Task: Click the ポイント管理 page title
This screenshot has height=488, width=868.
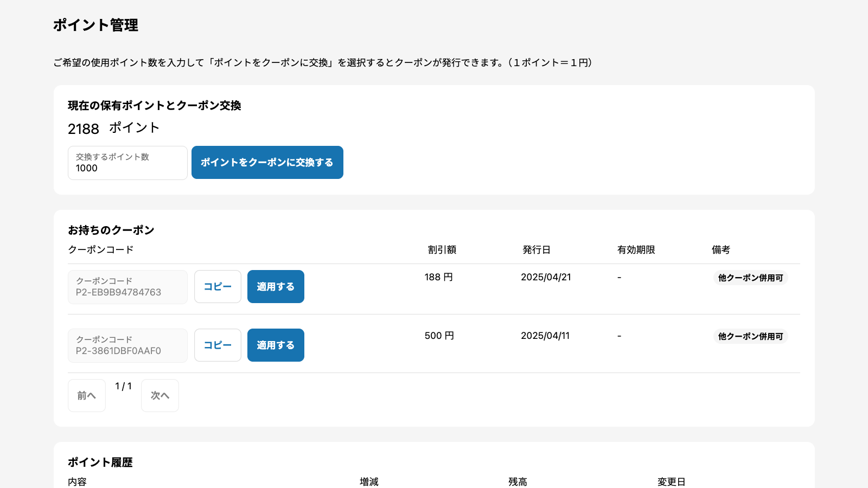Action: click(95, 25)
